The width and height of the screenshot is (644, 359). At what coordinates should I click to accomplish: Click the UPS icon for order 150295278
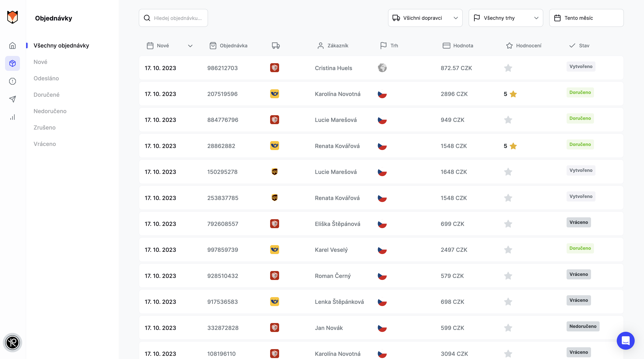(274, 172)
